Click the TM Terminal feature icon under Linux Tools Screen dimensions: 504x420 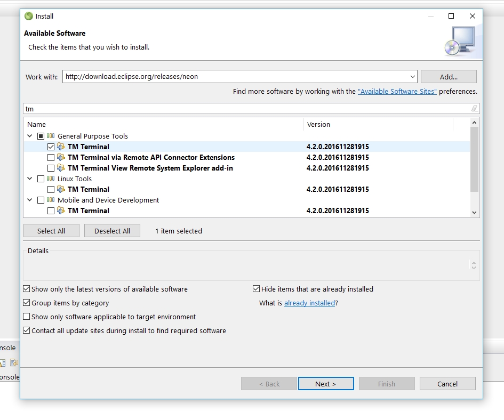[x=61, y=190]
